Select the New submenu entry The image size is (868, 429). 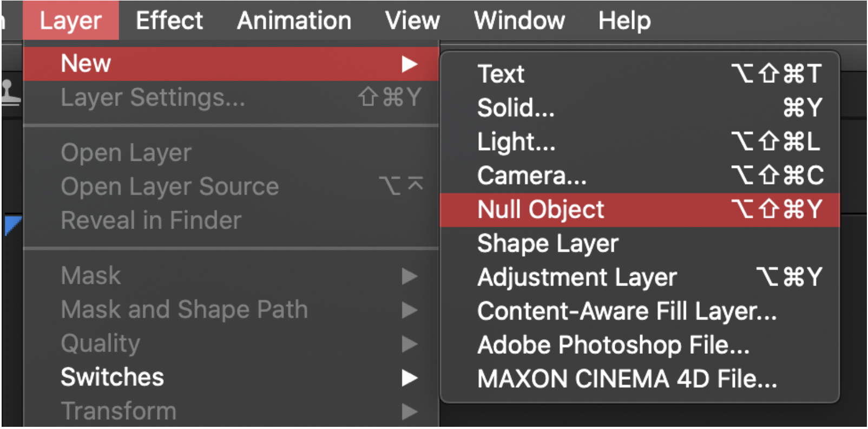coord(231,64)
